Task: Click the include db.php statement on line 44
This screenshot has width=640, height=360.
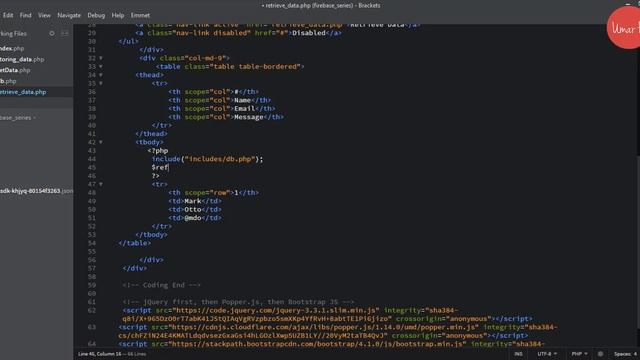Action: click(x=207, y=159)
